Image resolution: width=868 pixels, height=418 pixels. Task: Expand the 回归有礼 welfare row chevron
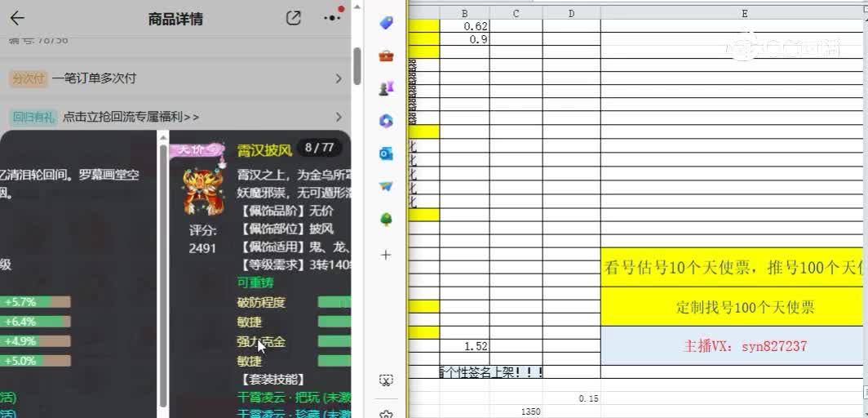(338, 117)
